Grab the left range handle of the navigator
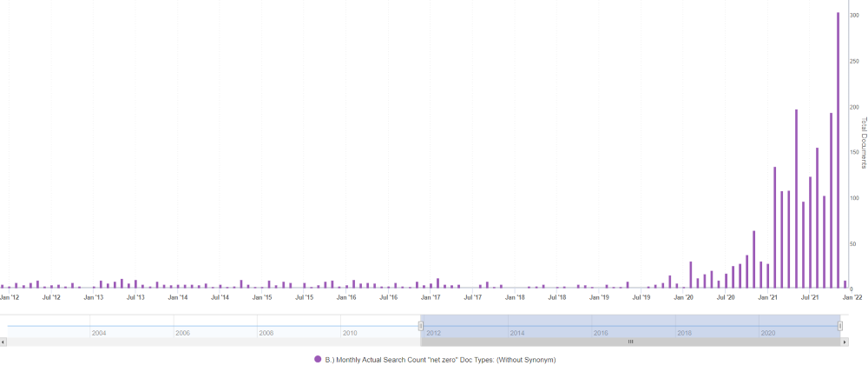Image resolution: width=868 pixels, height=365 pixels. point(421,326)
